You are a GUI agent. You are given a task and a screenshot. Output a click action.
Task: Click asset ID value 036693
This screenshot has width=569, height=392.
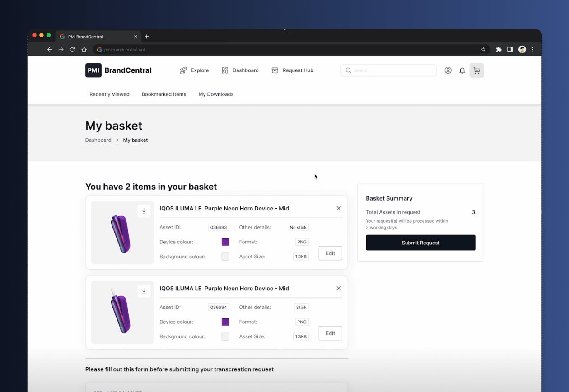point(219,228)
